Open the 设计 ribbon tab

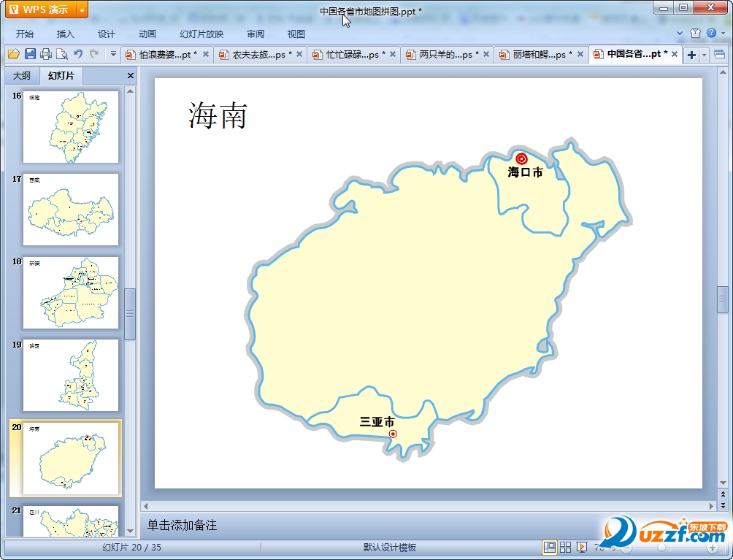click(x=106, y=34)
